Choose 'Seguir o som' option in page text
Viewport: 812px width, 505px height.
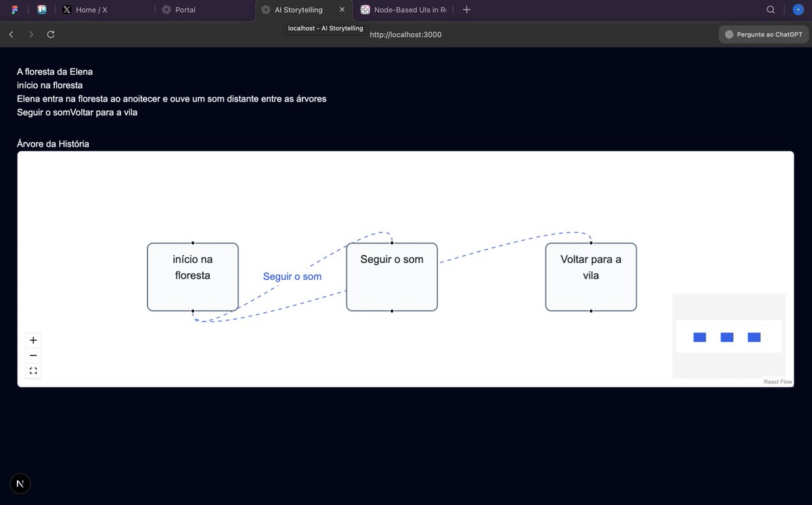[x=44, y=112]
